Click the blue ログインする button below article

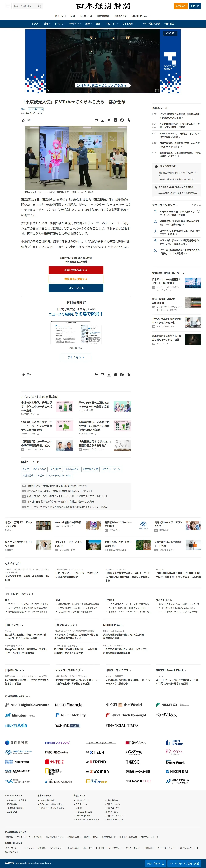click(76, 288)
